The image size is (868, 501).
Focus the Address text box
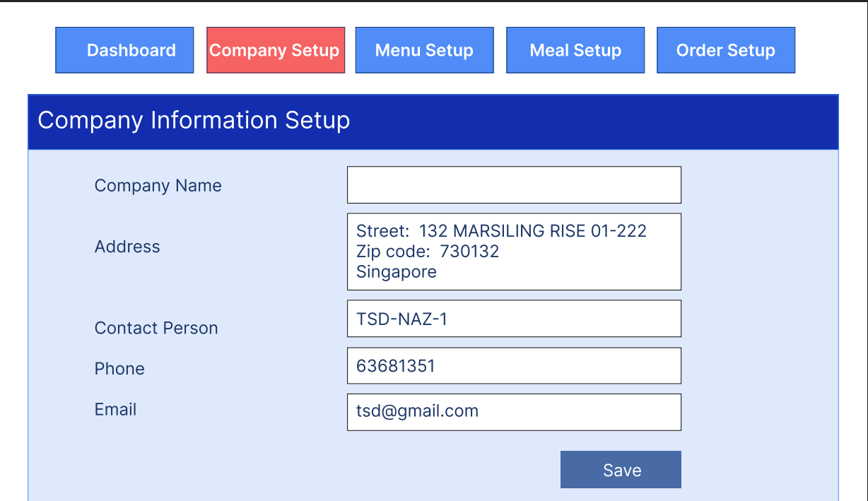(514, 252)
